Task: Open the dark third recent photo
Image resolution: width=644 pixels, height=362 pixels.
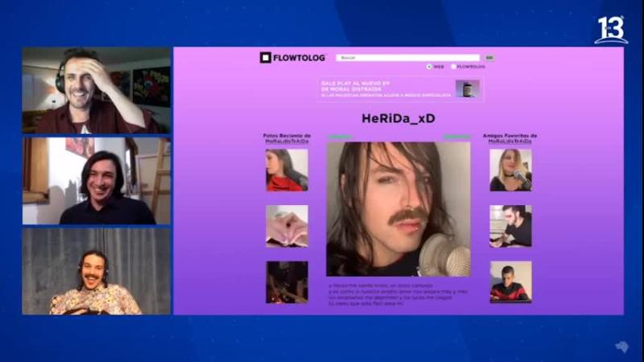Action: (287, 282)
